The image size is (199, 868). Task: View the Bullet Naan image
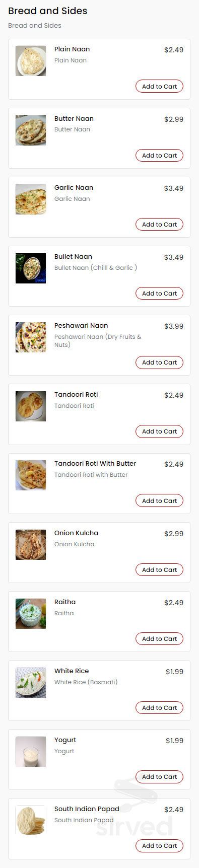click(x=31, y=268)
